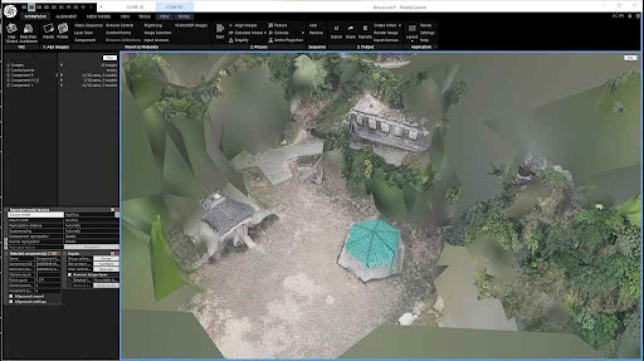Click inside the 3D scene on the teal roof
The height and width of the screenshot is (361, 644).
pyautogui.click(x=372, y=245)
